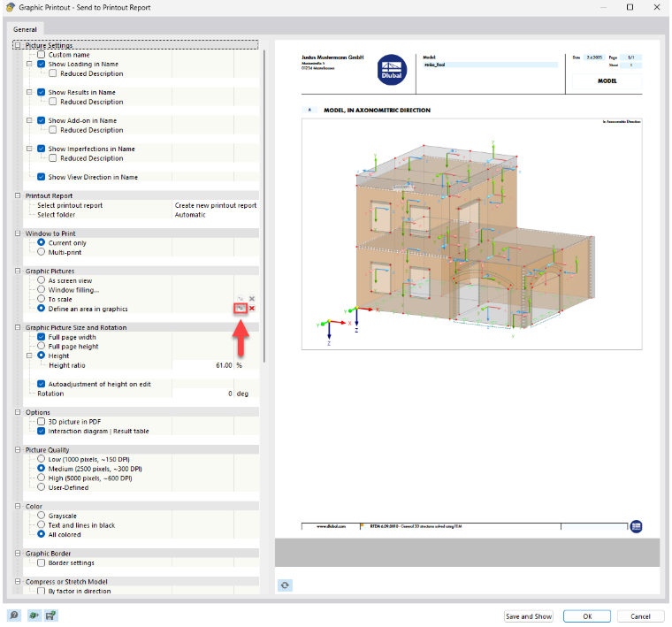
Task: Click the Dlubal logo in the preview header
Action: (x=392, y=70)
